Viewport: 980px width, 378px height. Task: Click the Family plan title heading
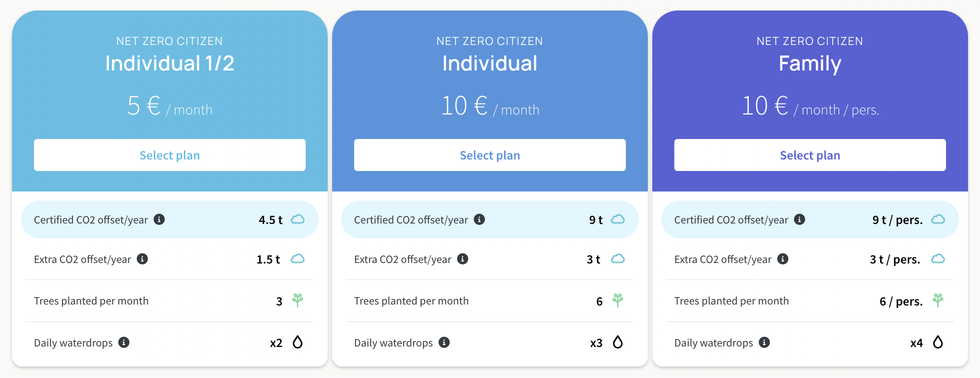(810, 63)
